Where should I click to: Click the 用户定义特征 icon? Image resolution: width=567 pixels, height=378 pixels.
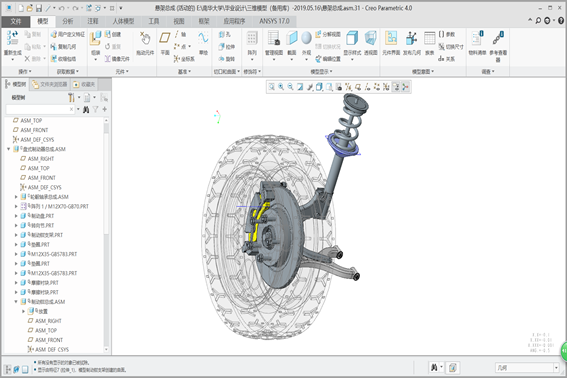(54, 34)
